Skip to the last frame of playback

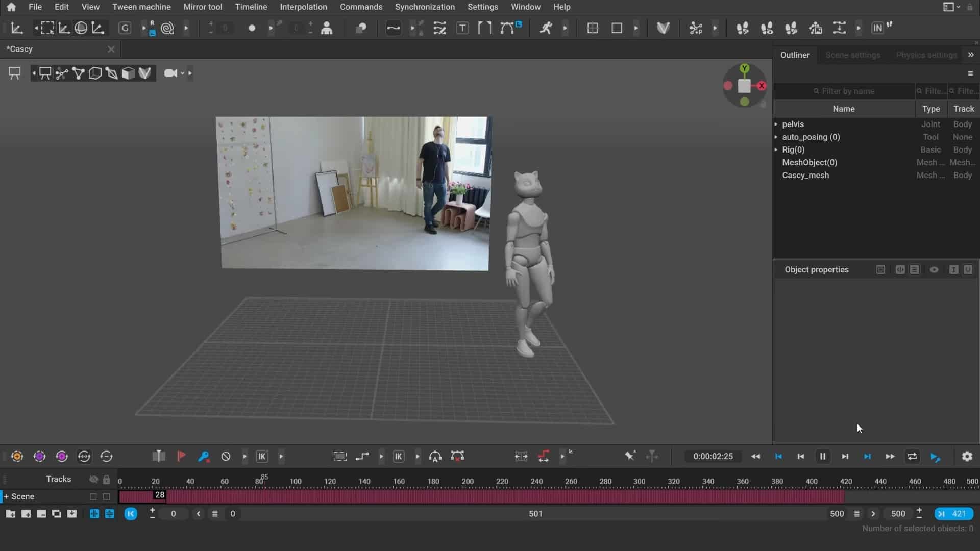tap(868, 457)
